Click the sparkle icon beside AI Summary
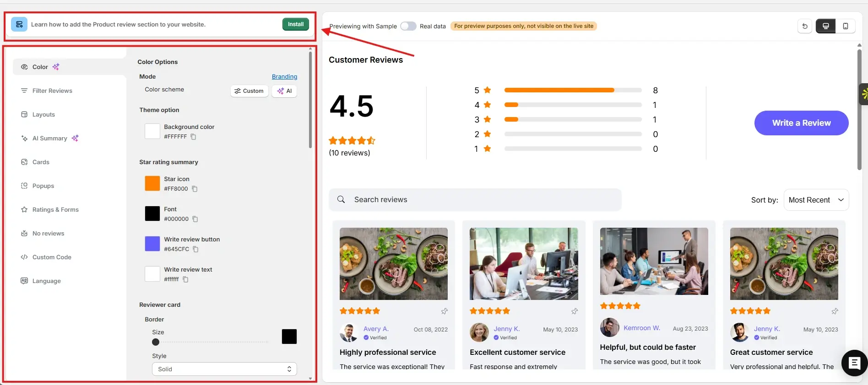Screen dimensions: 868x385 click(x=75, y=138)
